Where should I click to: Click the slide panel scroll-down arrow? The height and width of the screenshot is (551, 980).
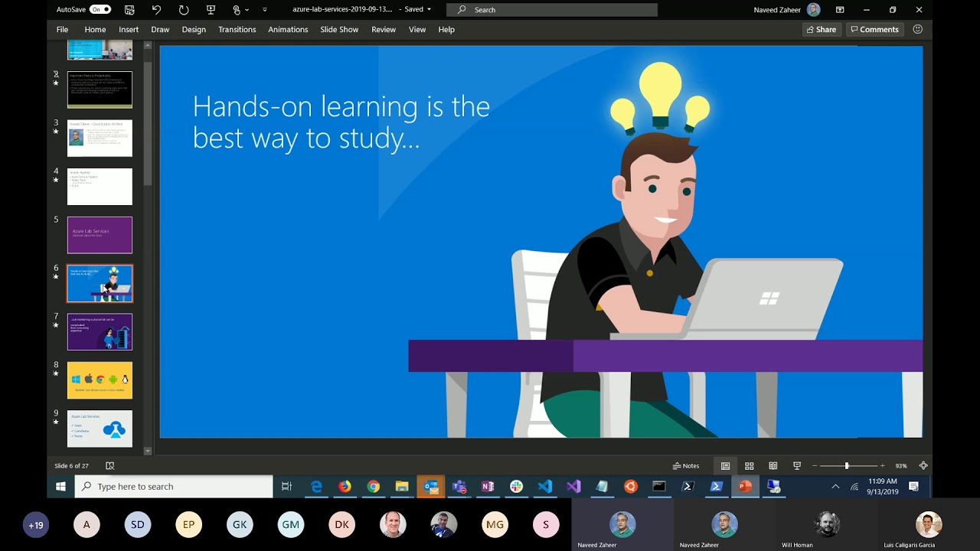click(148, 451)
